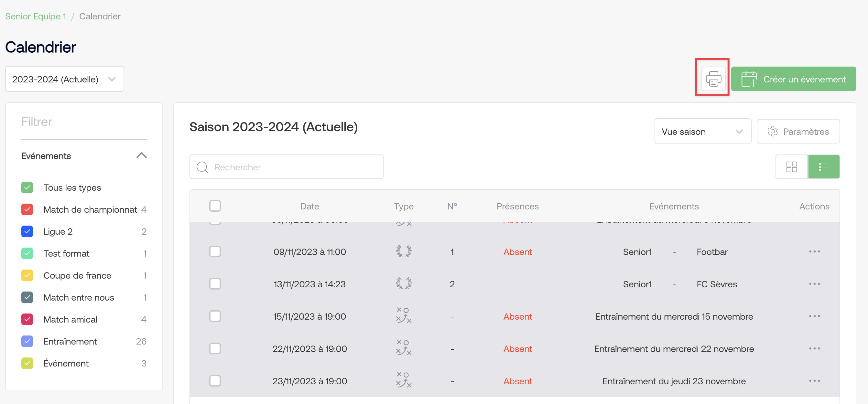Uncheck Match entre nous filter
Viewport: 868px width, 404px height.
(27, 297)
